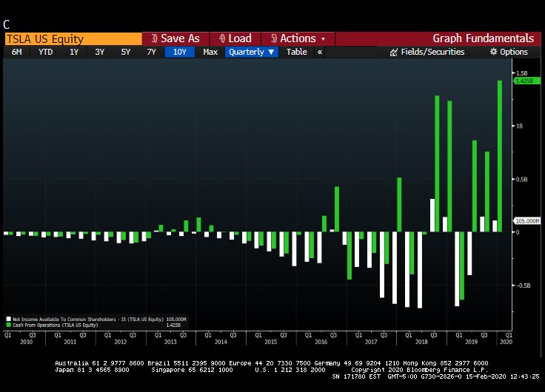Show the Max time range
The image size is (545, 392).
210,52
